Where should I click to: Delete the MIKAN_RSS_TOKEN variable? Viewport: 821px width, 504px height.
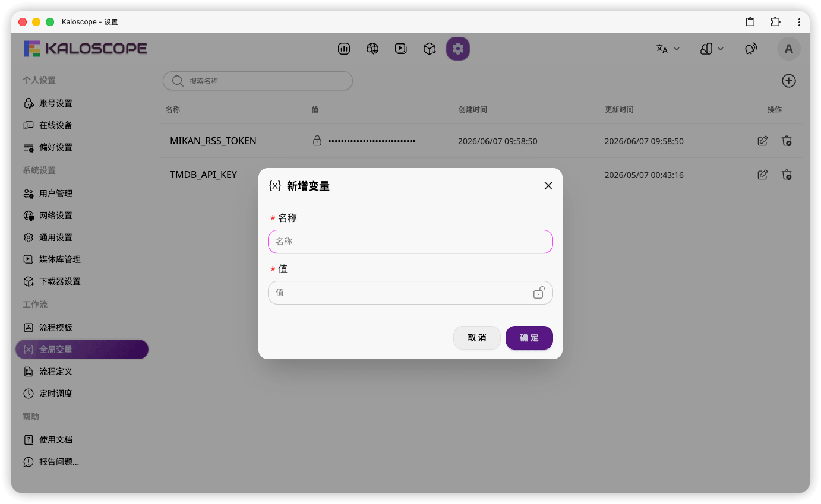tap(787, 141)
